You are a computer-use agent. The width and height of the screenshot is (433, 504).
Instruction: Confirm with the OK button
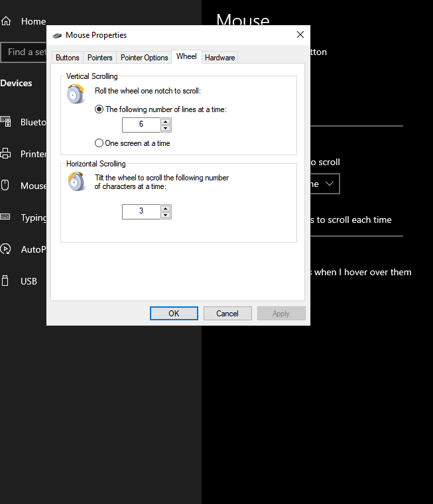(x=174, y=314)
